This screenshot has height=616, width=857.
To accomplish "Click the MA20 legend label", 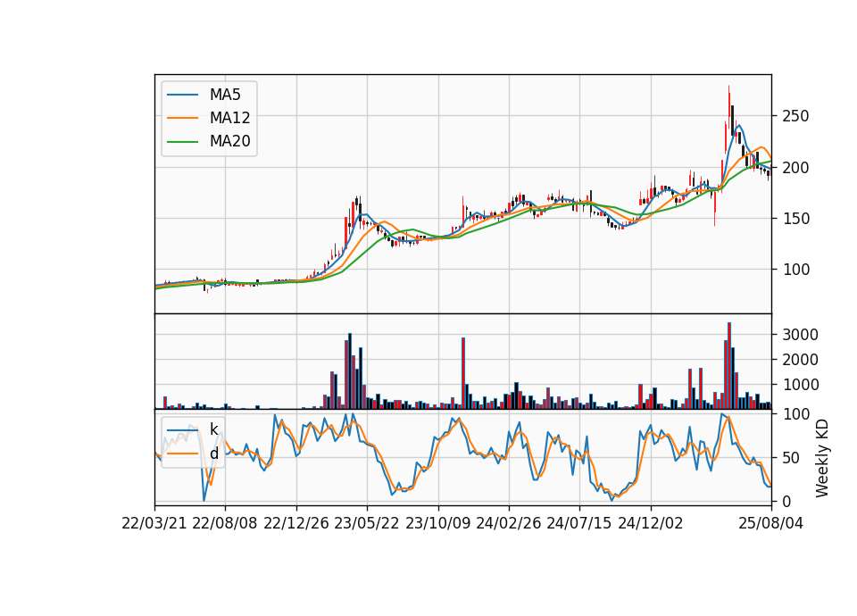I will (x=229, y=141).
